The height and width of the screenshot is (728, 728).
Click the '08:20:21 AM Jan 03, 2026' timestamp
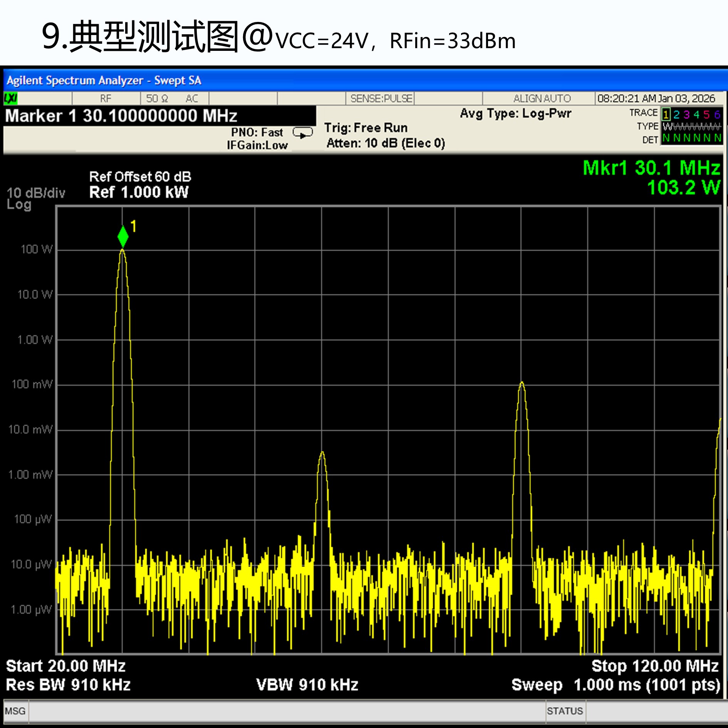point(656,99)
